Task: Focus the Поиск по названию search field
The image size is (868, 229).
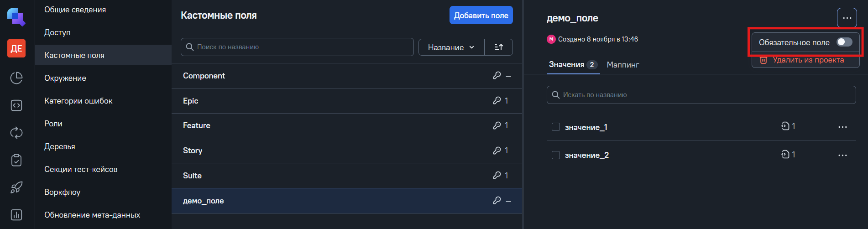Action: 297,47
